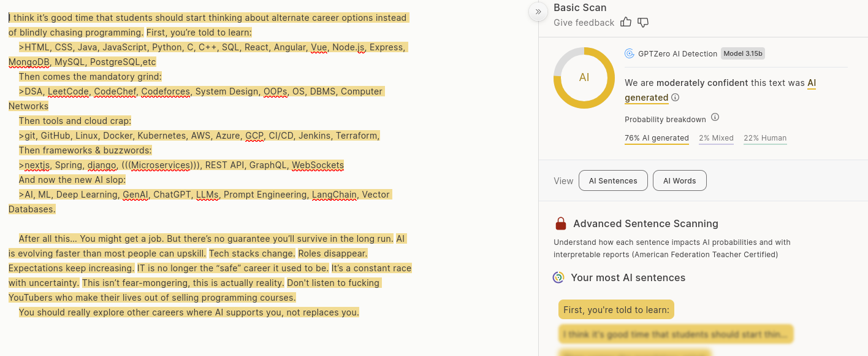
Task: Select the 76% AI generated breakdown tab
Action: click(x=657, y=138)
